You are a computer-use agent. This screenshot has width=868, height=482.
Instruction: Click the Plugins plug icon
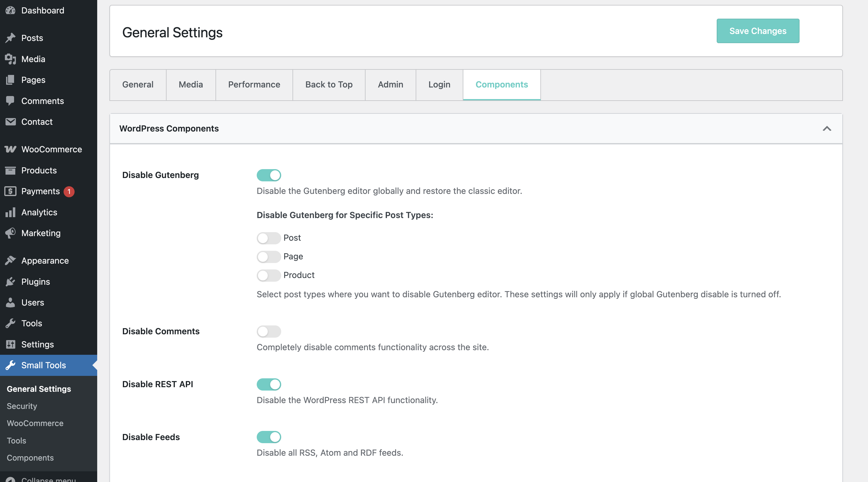10,282
